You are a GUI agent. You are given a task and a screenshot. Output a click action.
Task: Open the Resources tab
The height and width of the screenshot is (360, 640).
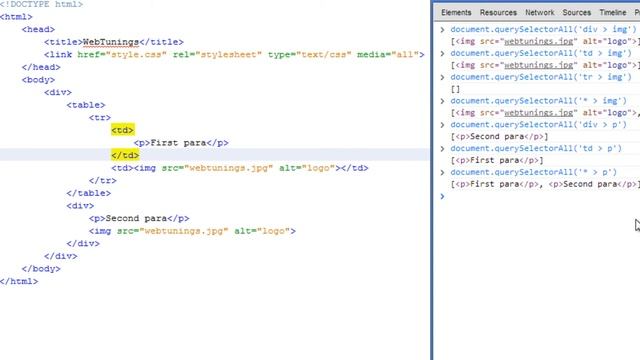point(498,13)
